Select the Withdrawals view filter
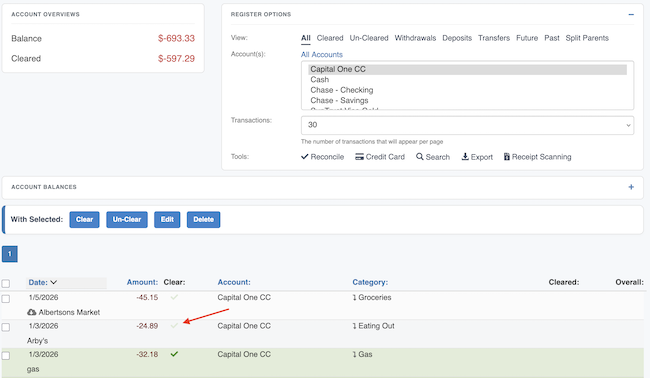 (x=415, y=38)
